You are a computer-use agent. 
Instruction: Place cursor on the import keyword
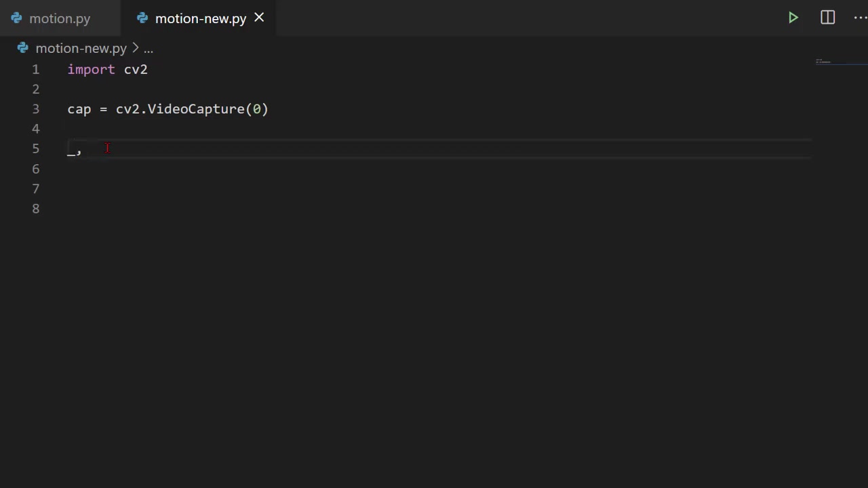point(91,69)
